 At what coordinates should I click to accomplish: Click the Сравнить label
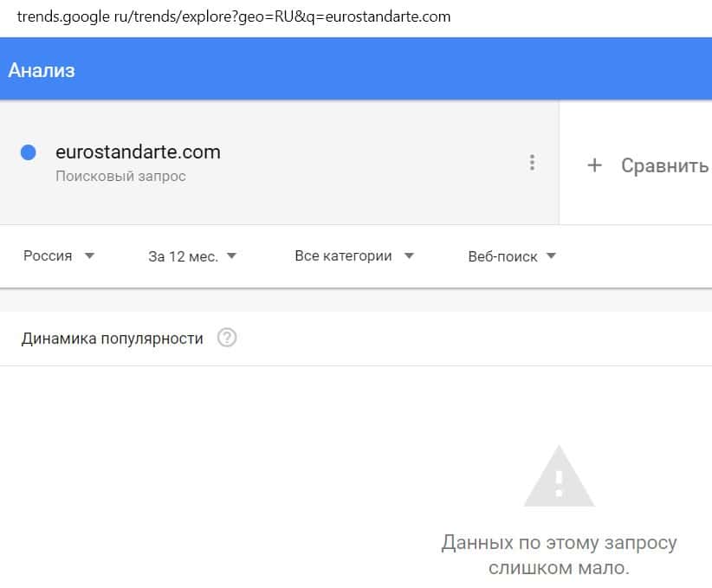coord(664,165)
